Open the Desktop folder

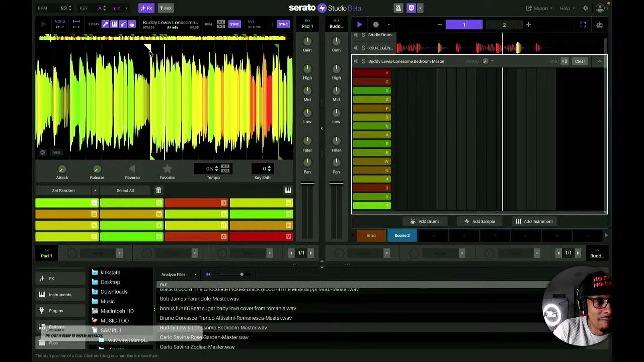[110, 282]
